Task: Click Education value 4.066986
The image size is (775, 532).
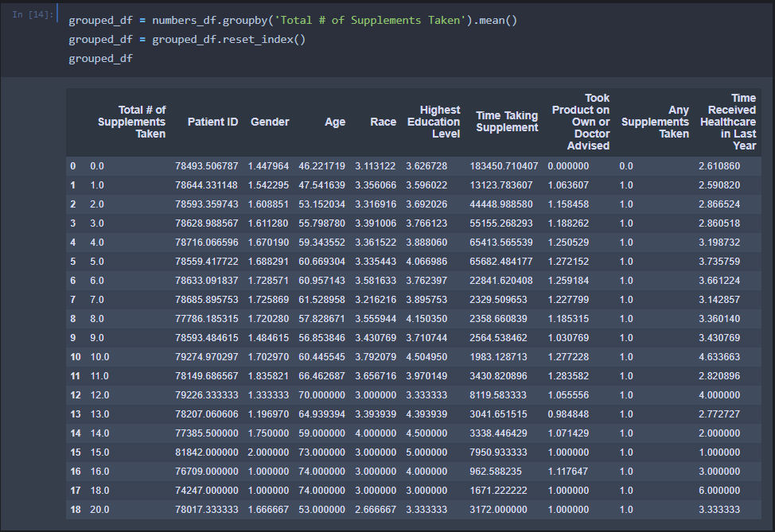Action: (426, 262)
